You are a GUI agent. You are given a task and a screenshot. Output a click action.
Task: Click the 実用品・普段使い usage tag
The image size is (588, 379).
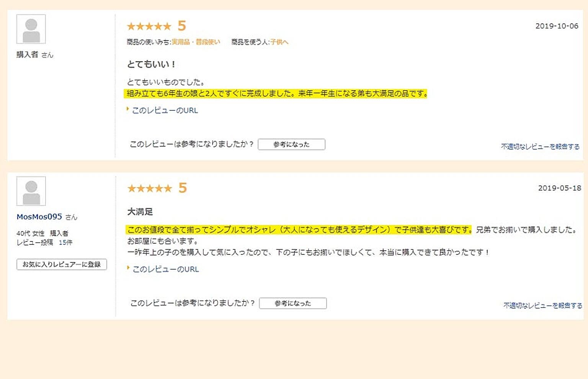[x=196, y=42]
